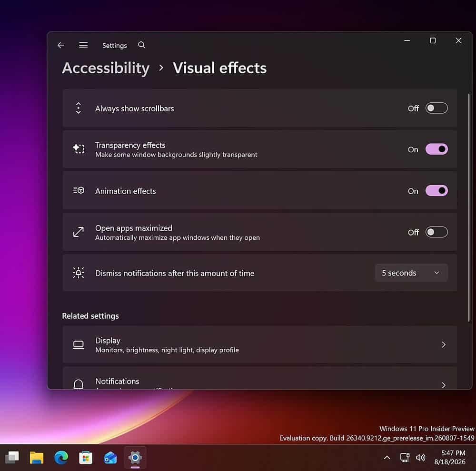This screenshot has width=476, height=471.
Task: Click the Animation effects icon
Action: click(x=79, y=190)
